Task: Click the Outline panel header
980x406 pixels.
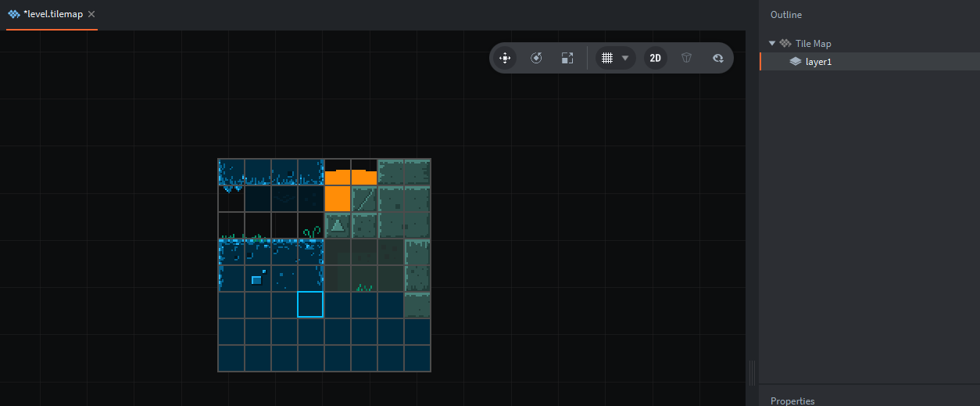Action: click(x=785, y=15)
